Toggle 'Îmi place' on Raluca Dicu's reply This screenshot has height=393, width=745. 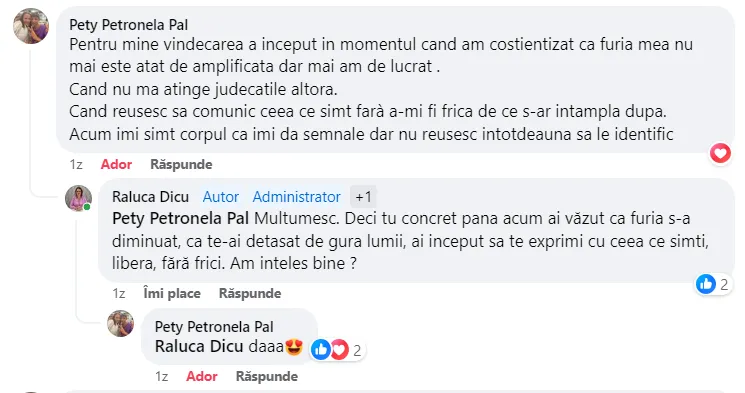coord(172,293)
